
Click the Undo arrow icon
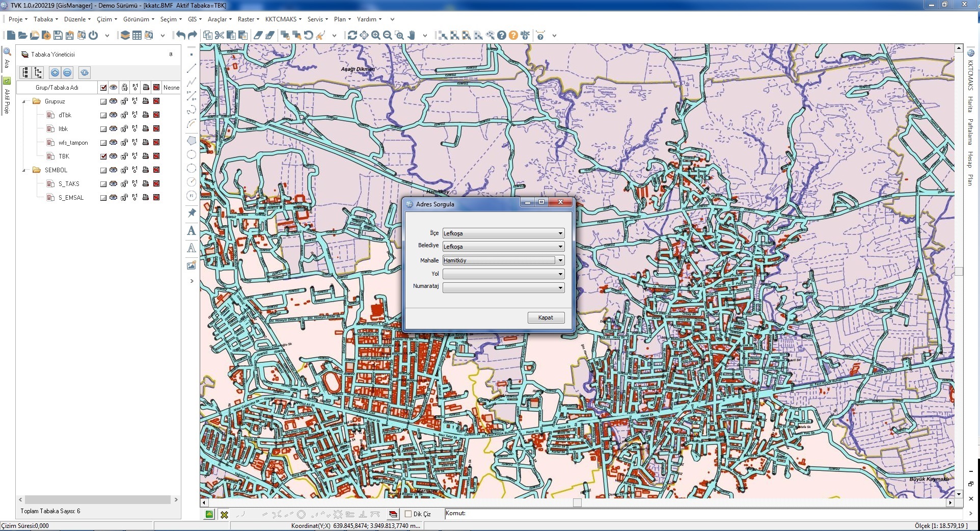pos(180,35)
